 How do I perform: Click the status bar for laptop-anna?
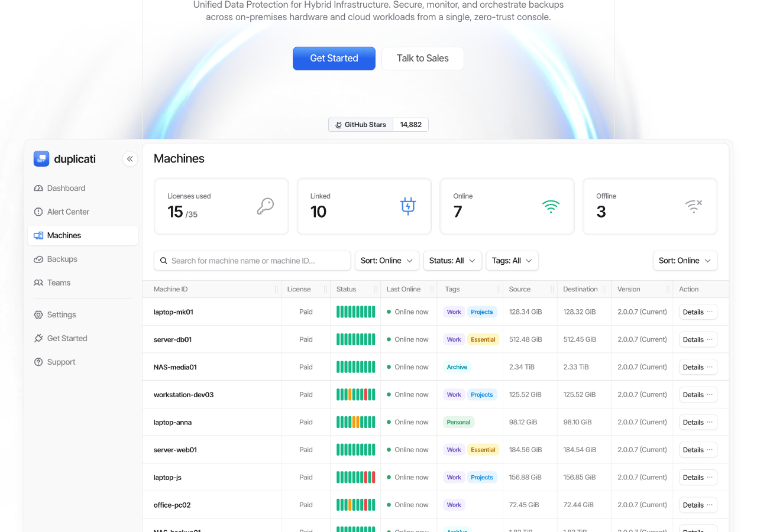coord(356,422)
